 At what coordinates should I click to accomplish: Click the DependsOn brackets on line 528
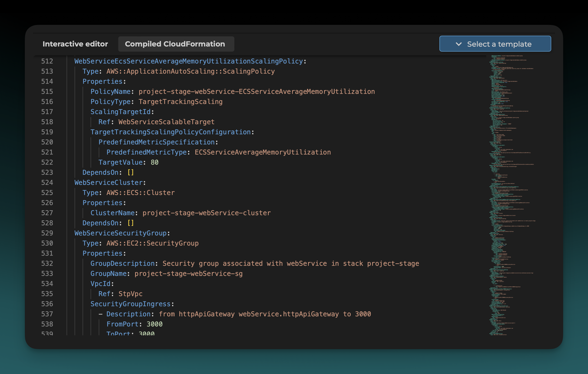click(x=131, y=223)
